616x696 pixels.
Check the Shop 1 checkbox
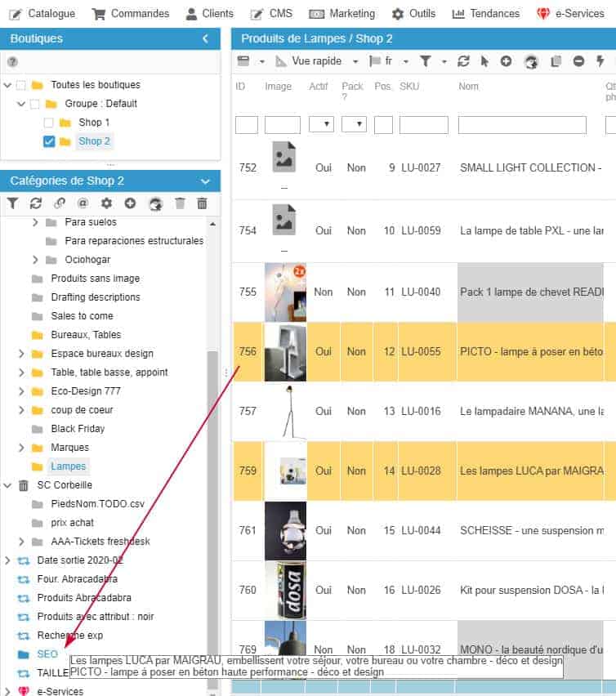point(49,123)
